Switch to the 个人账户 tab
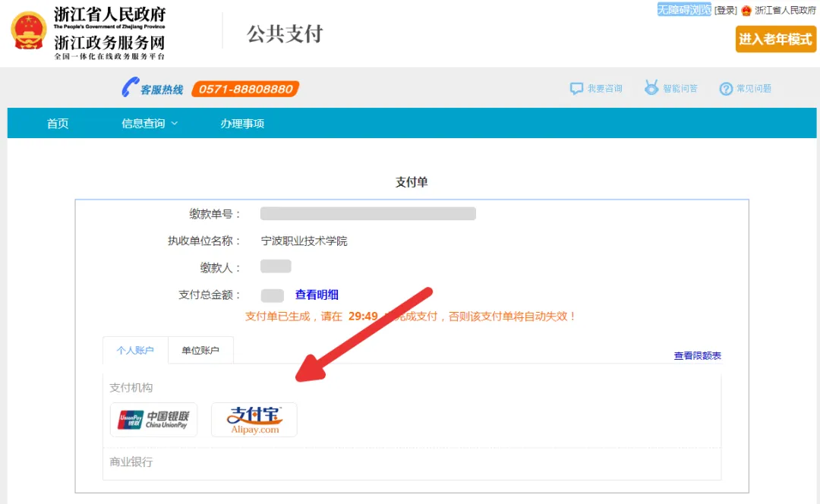 pos(135,351)
